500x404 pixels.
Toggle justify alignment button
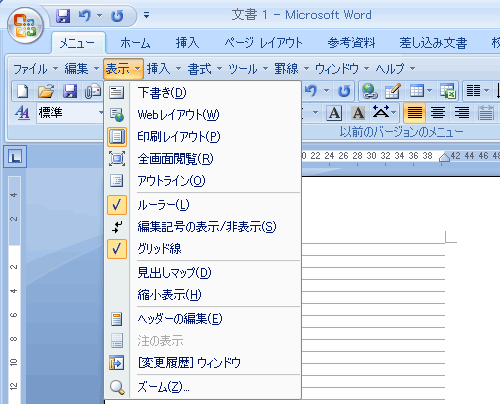[415, 113]
